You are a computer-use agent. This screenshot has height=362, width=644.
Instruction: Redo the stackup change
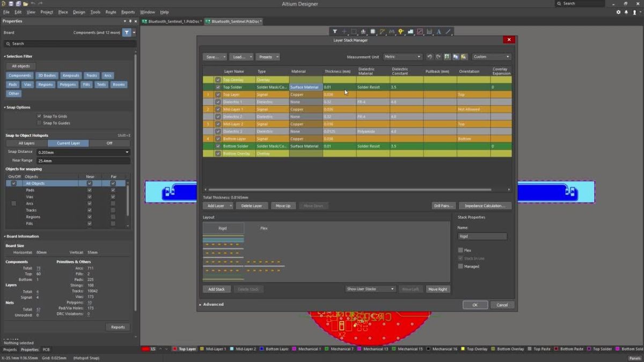click(x=438, y=56)
